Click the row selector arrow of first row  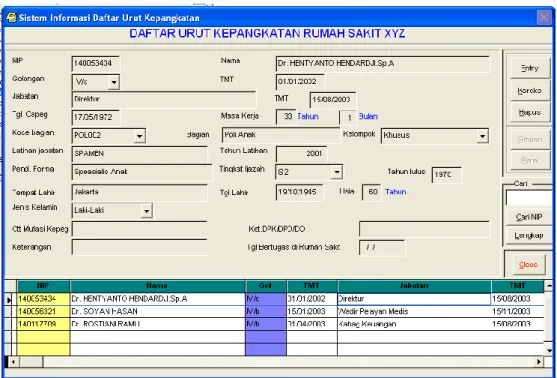(9, 299)
